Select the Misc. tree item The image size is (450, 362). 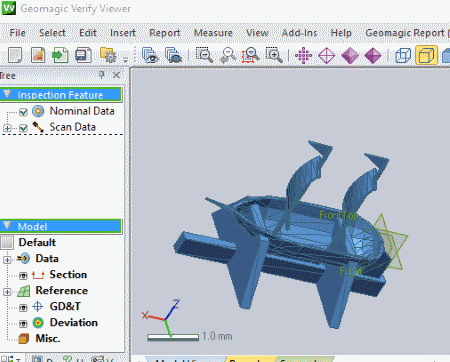coord(48,338)
